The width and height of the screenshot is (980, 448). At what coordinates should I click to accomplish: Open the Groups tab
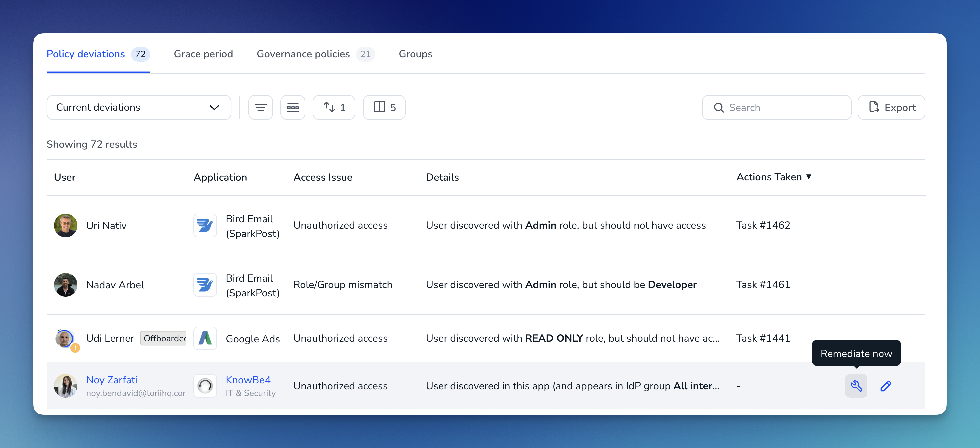[x=415, y=54]
